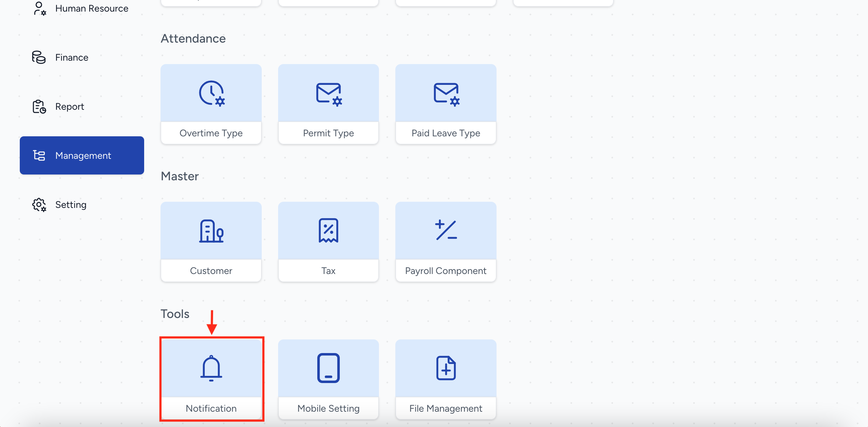868x427 pixels.
Task: Click the Payroll Component label text
Action: pyautogui.click(x=446, y=271)
